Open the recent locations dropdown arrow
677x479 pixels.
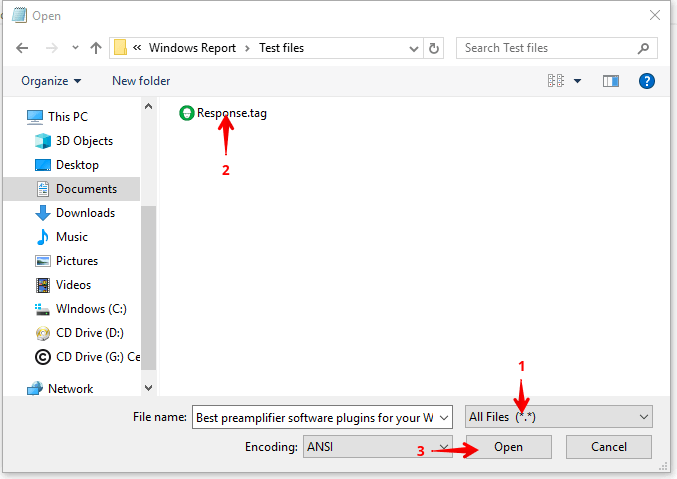click(x=75, y=48)
